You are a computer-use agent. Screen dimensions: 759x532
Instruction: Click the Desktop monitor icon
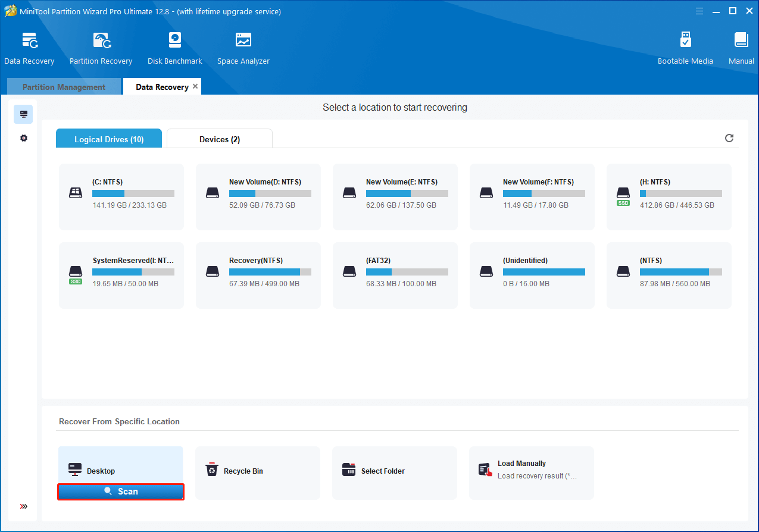click(75, 470)
